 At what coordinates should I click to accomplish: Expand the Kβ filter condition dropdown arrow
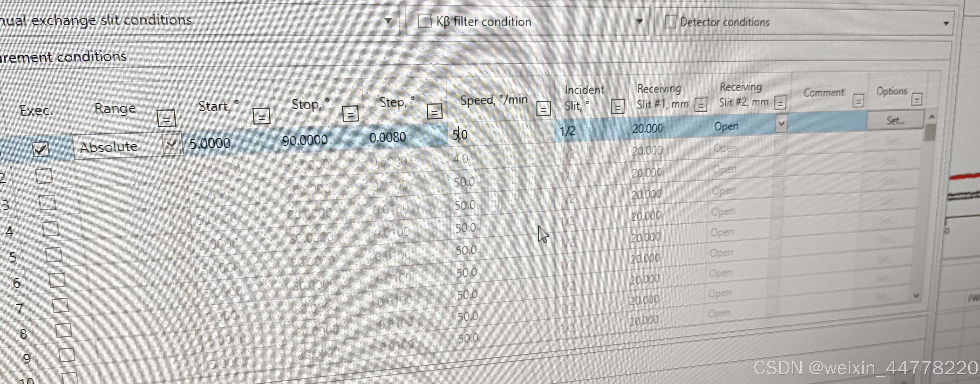pos(639,22)
